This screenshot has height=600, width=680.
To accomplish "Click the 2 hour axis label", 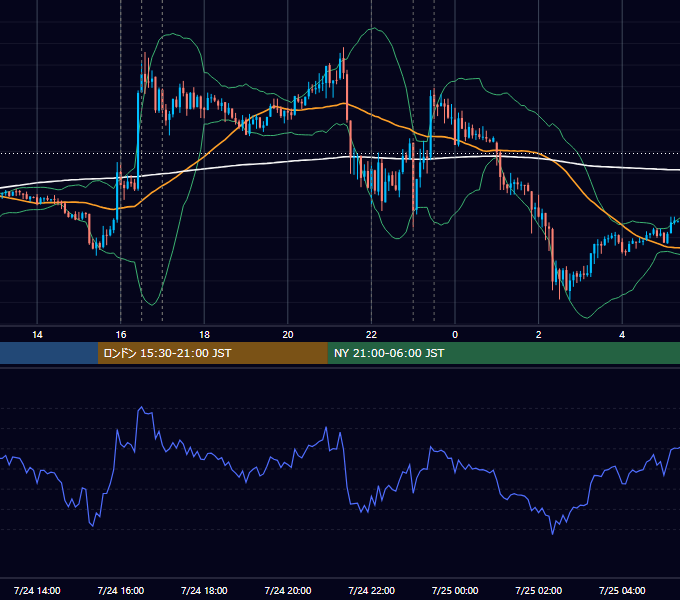I will click(539, 335).
